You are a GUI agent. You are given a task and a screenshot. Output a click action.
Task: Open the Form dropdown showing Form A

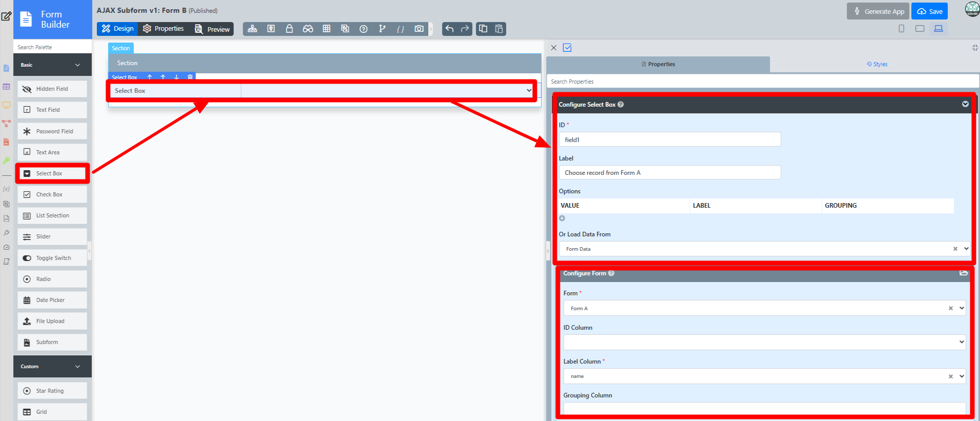point(764,308)
